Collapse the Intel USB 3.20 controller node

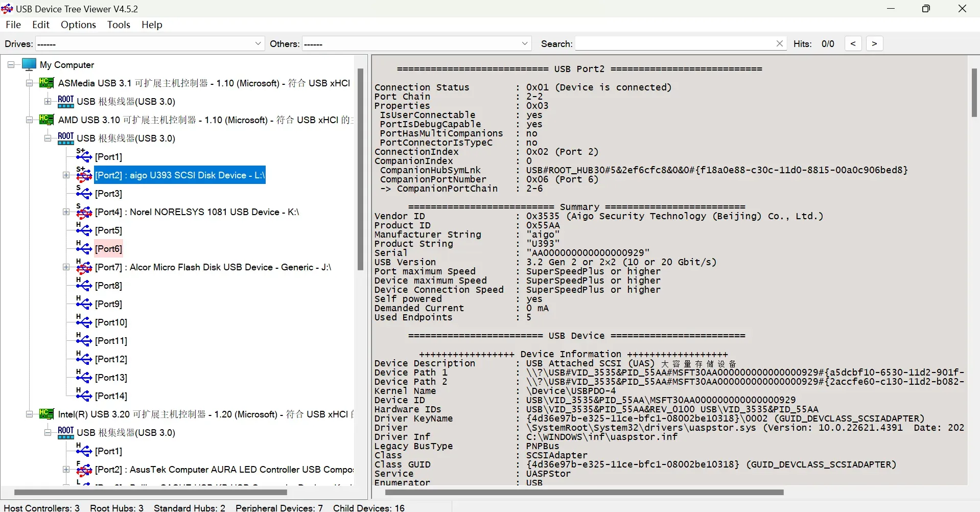(x=29, y=414)
